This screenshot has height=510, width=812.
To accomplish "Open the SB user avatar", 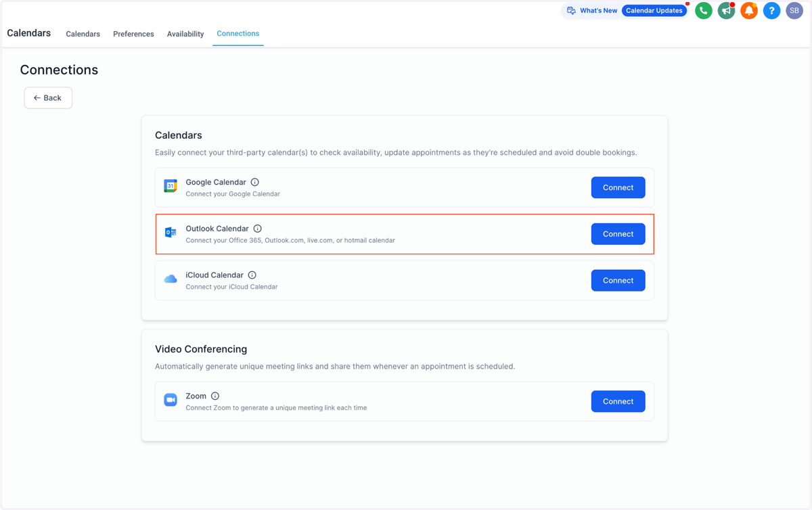I will pos(794,11).
